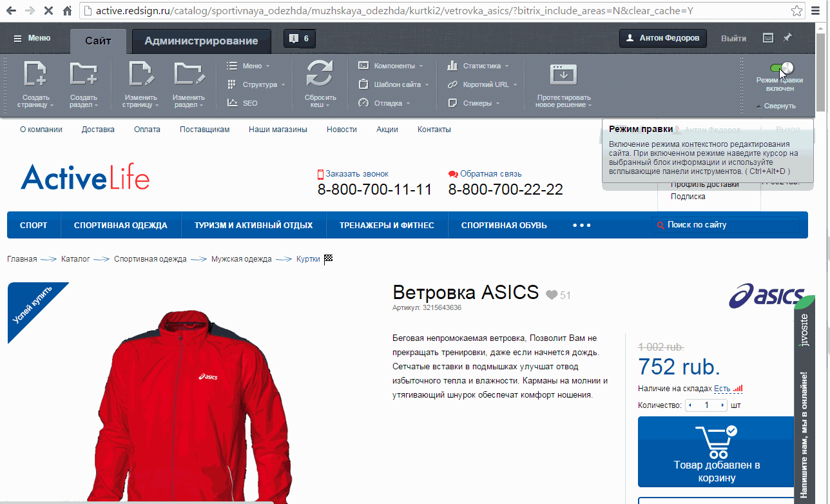Click the Контакты link

click(434, 130)
